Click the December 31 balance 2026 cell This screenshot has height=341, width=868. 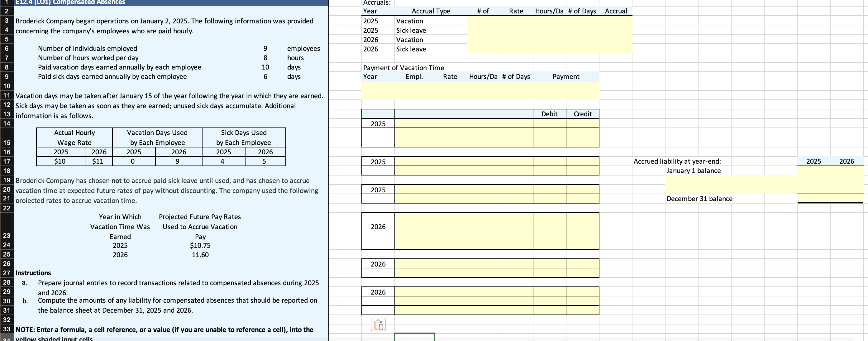[x=847, y=199]
